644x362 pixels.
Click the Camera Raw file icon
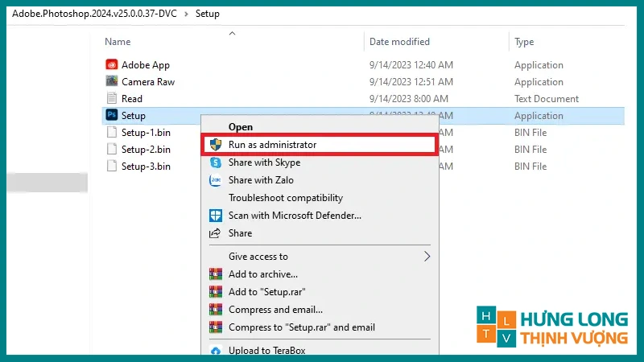111,81
